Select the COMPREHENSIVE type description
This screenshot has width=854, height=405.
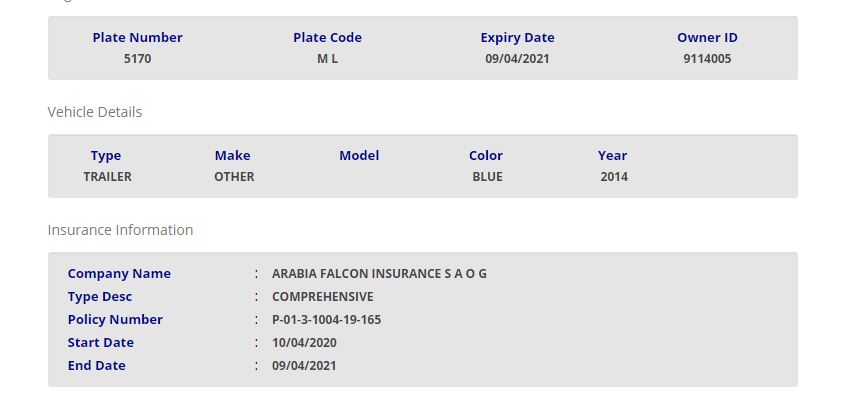point(322,297)
